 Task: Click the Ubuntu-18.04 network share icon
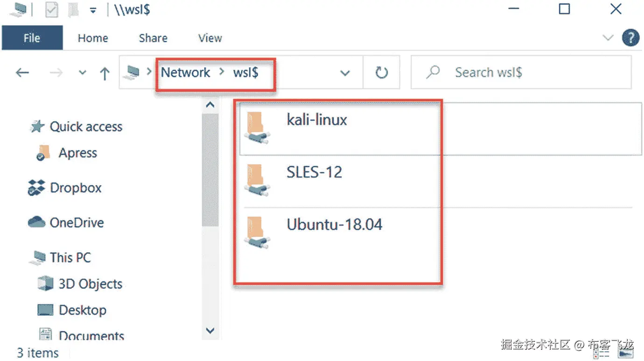pos(257,232)
